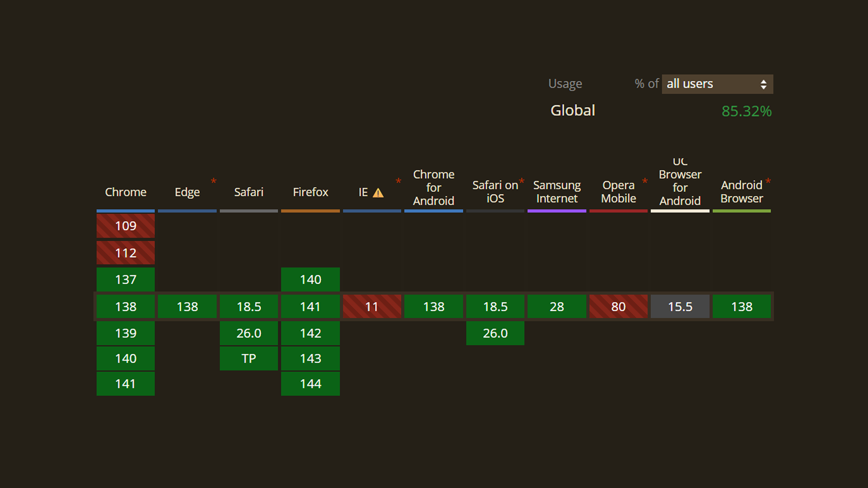
Task: Click the asterisk next to Opera Mobile
Action: pos(644,181)
